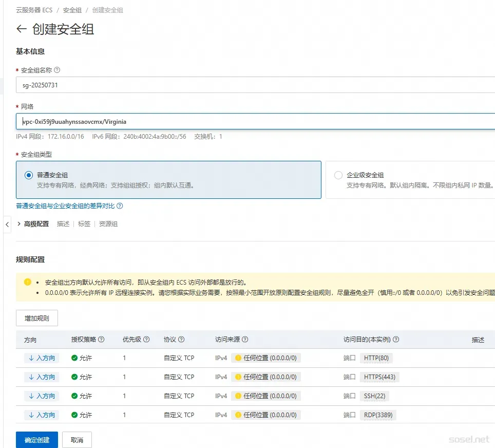This screenshot has height=448, width=495.
Task: Click the IPv4 网段 172.16.0.0/16 text
Action: point(50,137)
